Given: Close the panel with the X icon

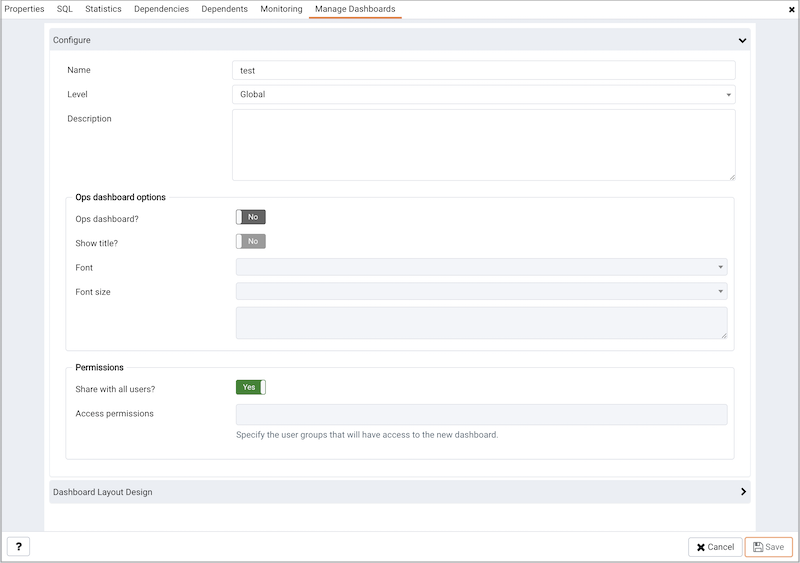Looking at the screenshot, I should click(x=792, y=9).
